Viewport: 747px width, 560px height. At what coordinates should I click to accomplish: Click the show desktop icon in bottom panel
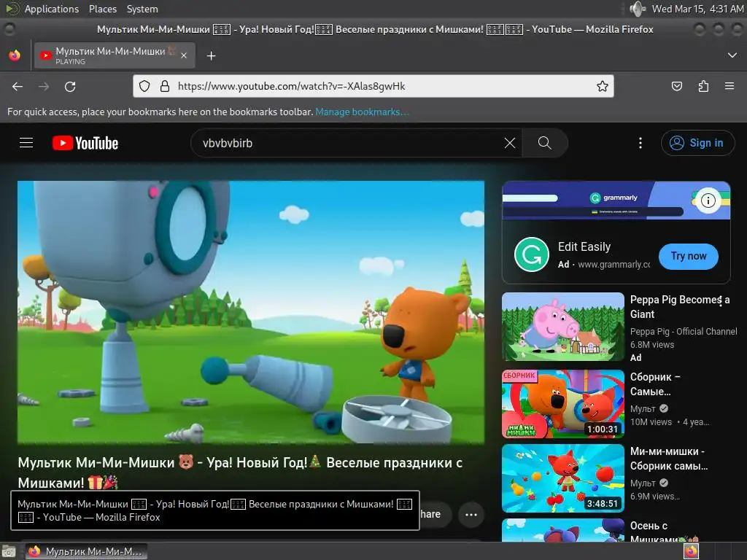pos(9,551)
